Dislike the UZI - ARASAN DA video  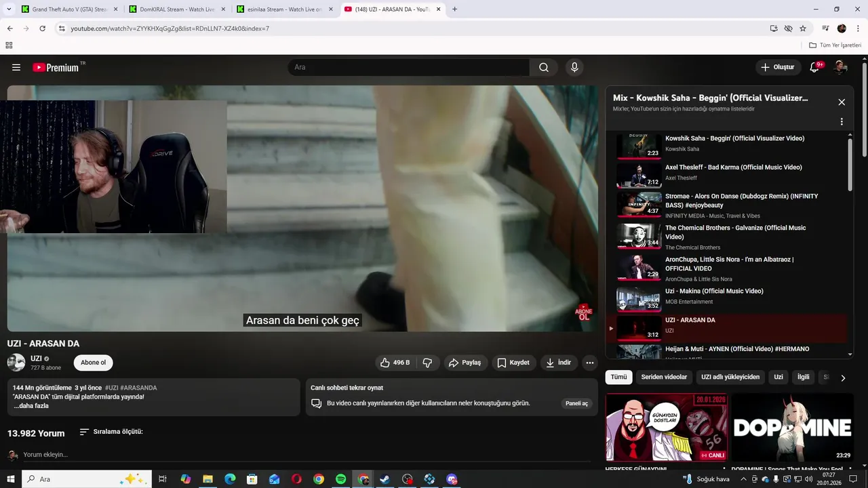tap(427, 363)
